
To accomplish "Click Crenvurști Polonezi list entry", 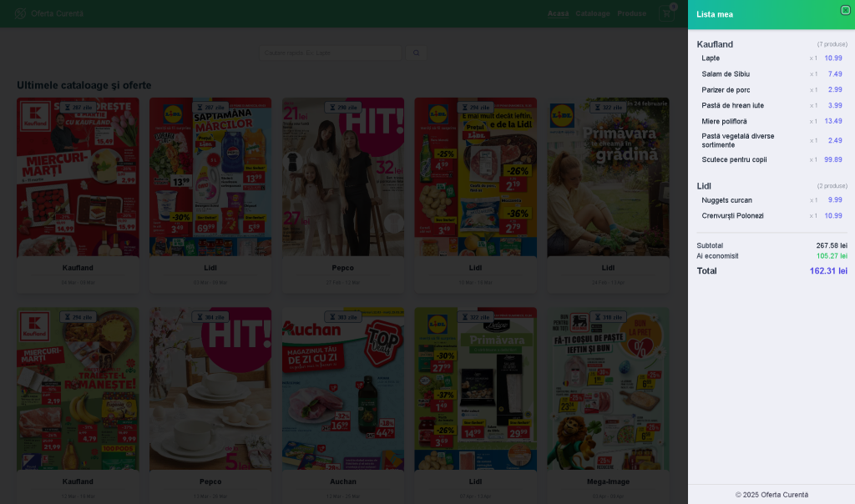I will (732, 216).
